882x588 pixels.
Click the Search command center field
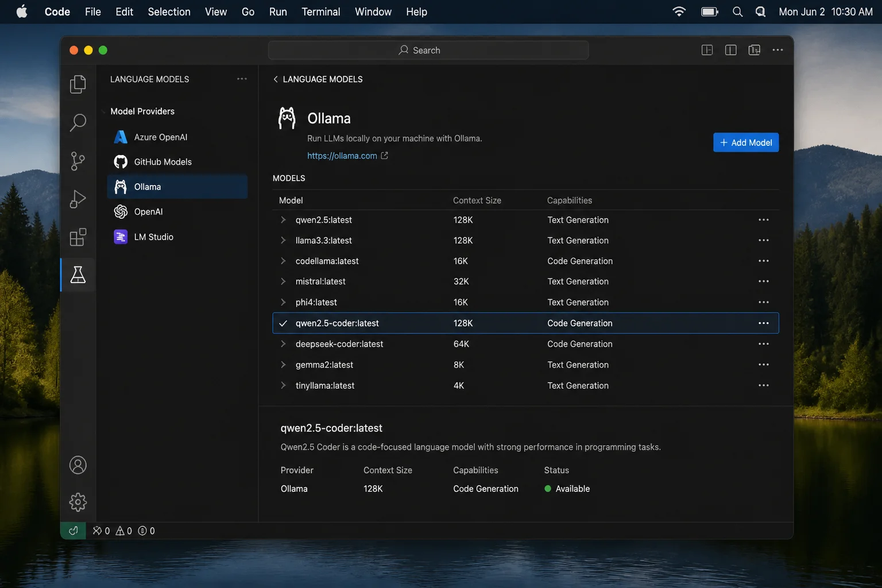point(428,50)
